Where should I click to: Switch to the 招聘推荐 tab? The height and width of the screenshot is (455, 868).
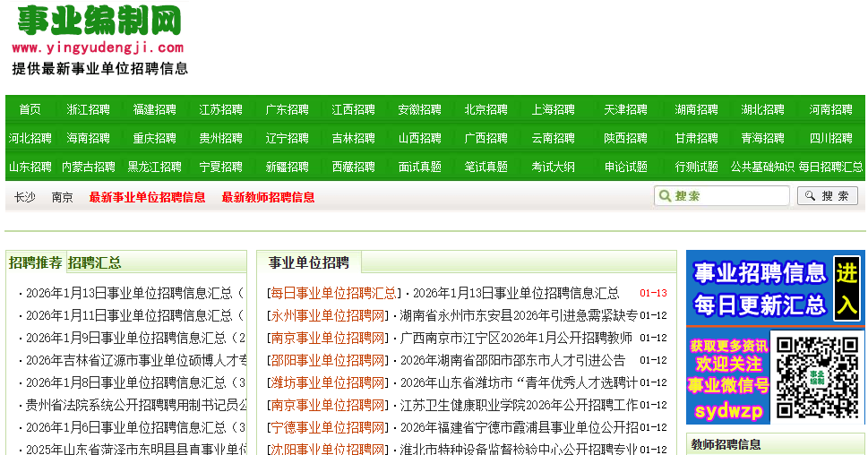[x=36, y=262]
